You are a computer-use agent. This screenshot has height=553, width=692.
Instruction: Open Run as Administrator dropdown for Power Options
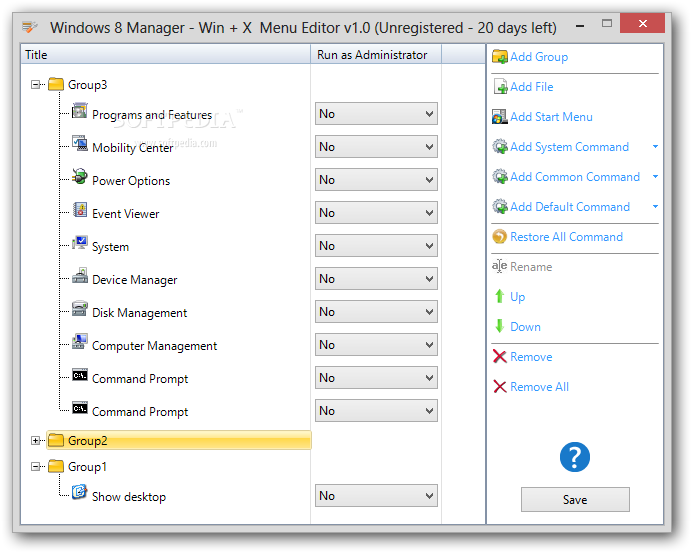[x=376, y=180]
